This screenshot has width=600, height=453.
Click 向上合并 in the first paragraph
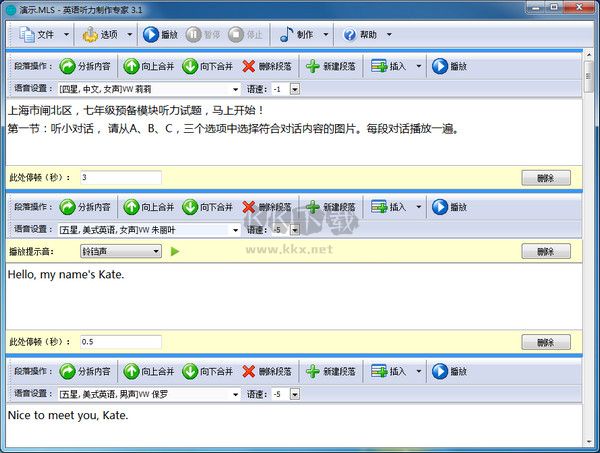pyautogui.click(x=149, y=66)
